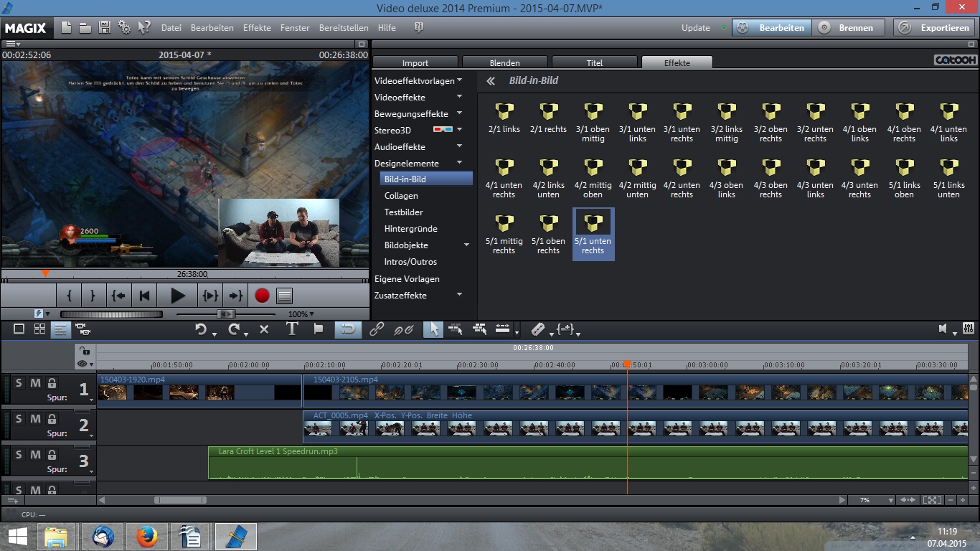Click the razor cut tool icon

tap(537, 329)
